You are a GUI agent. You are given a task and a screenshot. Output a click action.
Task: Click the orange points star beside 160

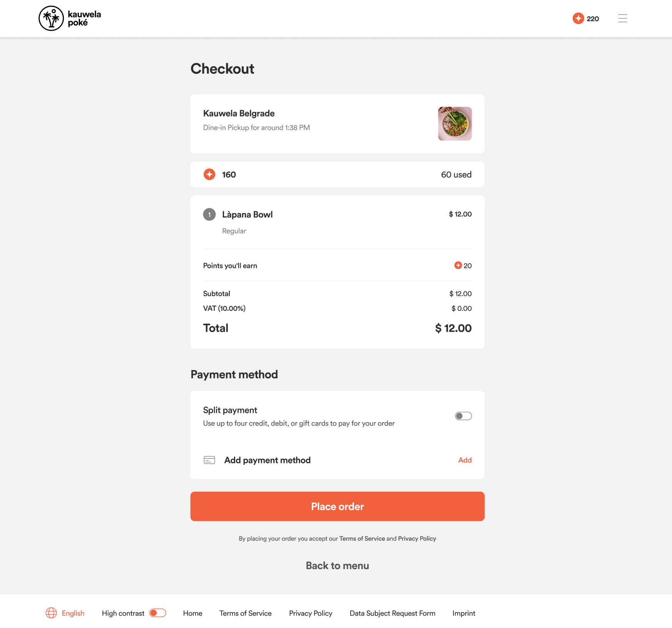pyautogui.click(x=209, y=174)
